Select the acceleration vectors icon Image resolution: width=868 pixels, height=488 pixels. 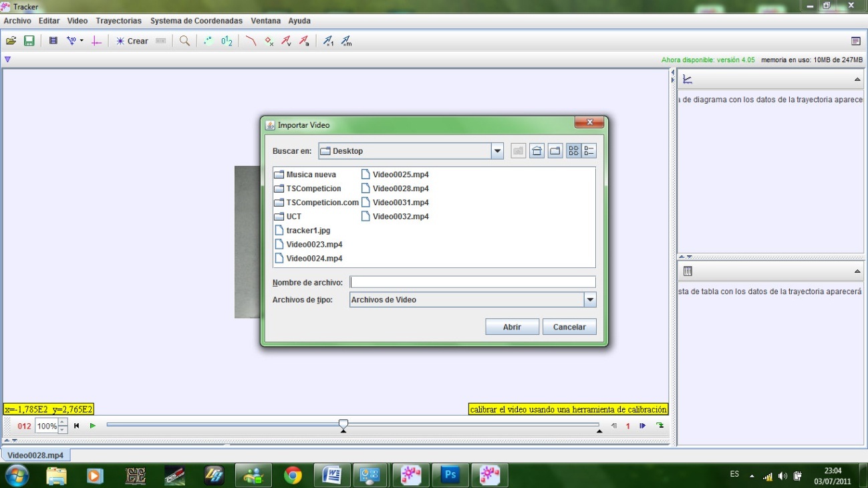[303, 40]
